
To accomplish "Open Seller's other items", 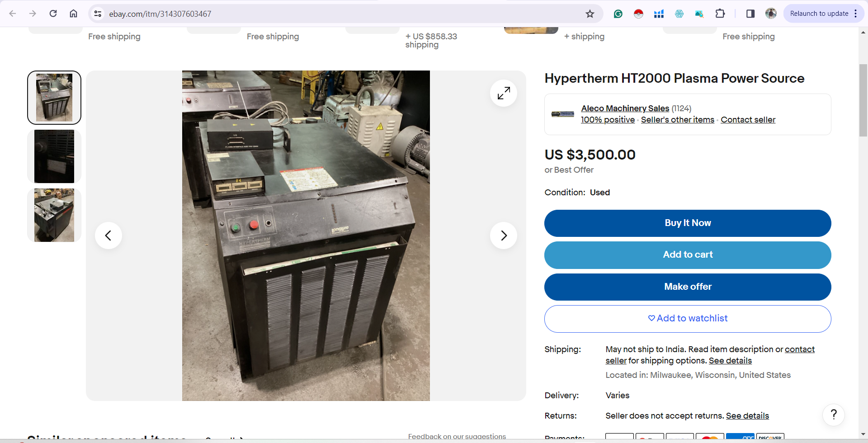I will tap(677, 120).
